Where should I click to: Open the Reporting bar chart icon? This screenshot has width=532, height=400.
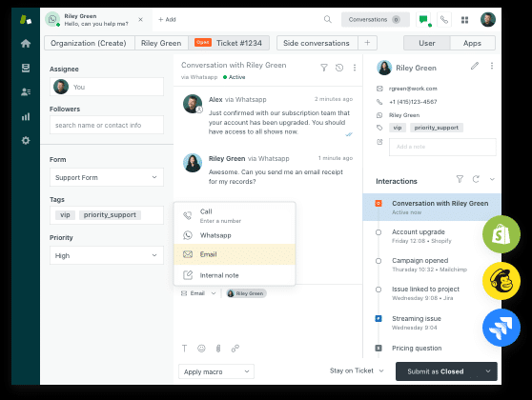coord(26,117)
